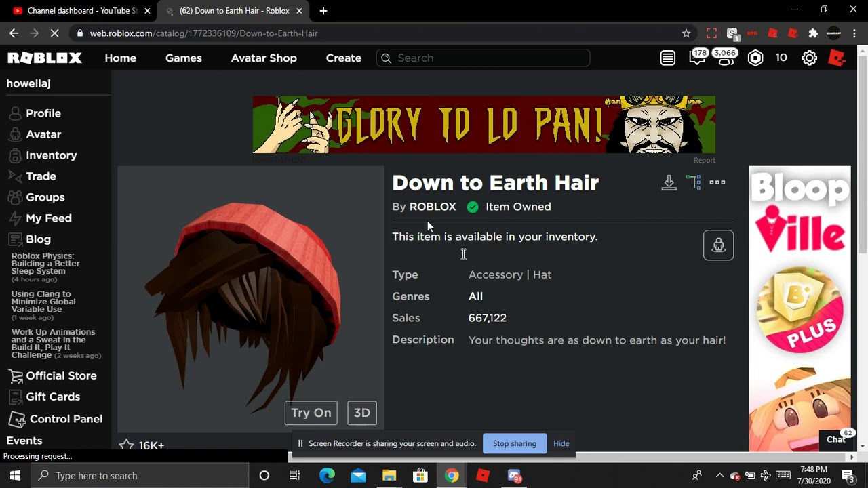Open the three-dot item options menu
The height and width of the screenshot is (488, 868).
tap(717, 182)
